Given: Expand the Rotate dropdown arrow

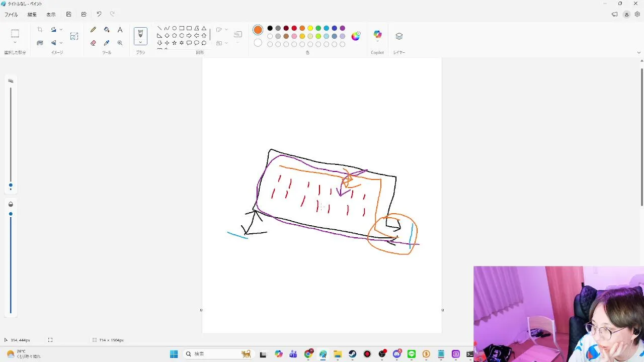Looking at the screenshot, I should tap(61, 30).
